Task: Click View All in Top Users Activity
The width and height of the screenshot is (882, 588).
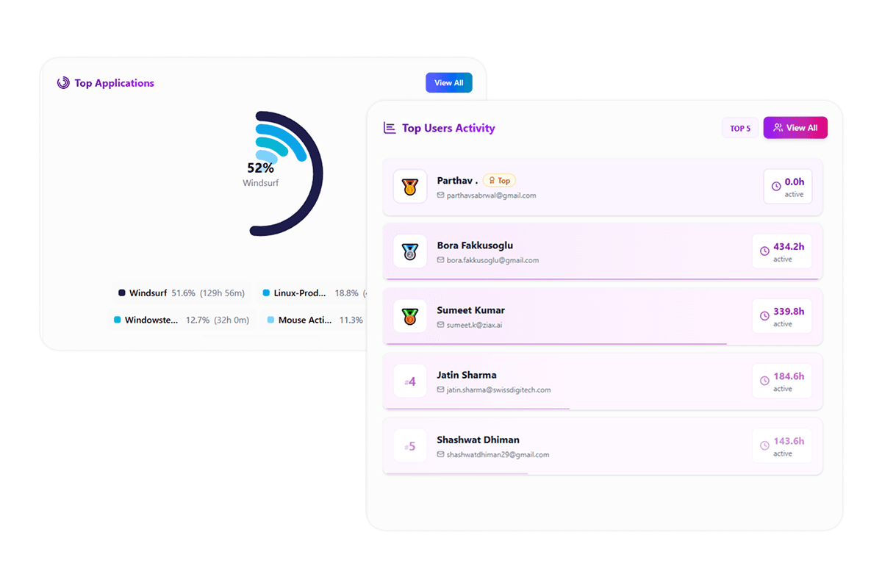Action: pyautogui.click(x=795, y=128)
